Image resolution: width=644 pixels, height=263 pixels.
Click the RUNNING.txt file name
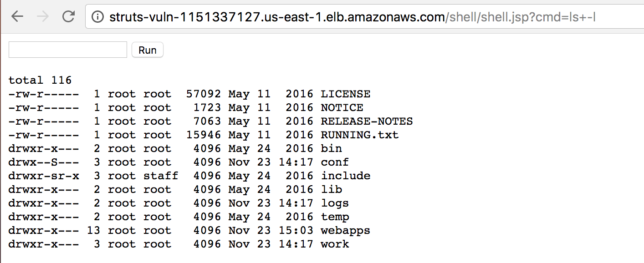pyautogui.click(x=360, y=135)
